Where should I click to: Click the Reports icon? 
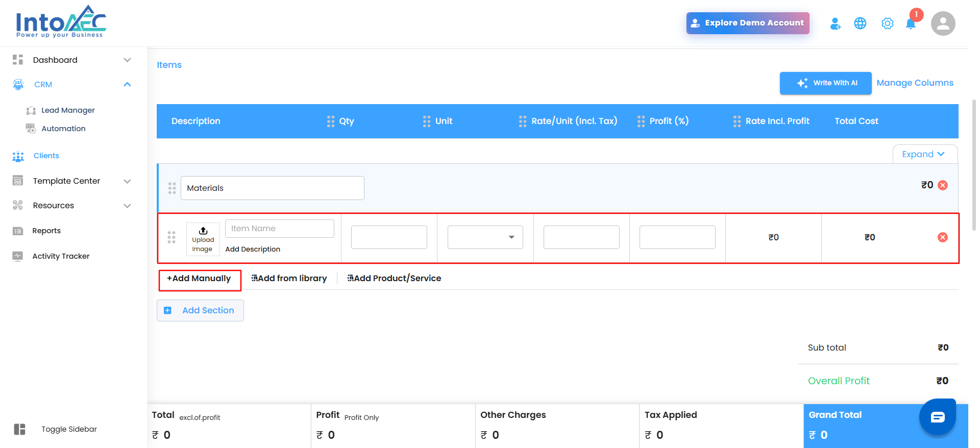(x=18, y=231)
